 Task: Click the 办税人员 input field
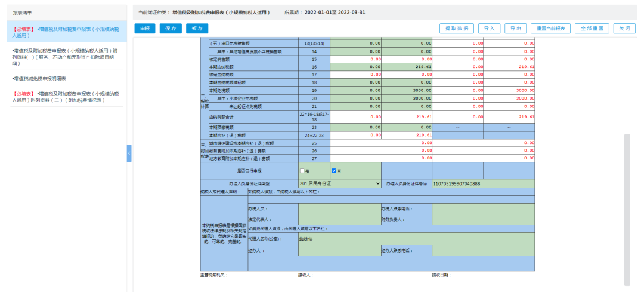point(340,208)
